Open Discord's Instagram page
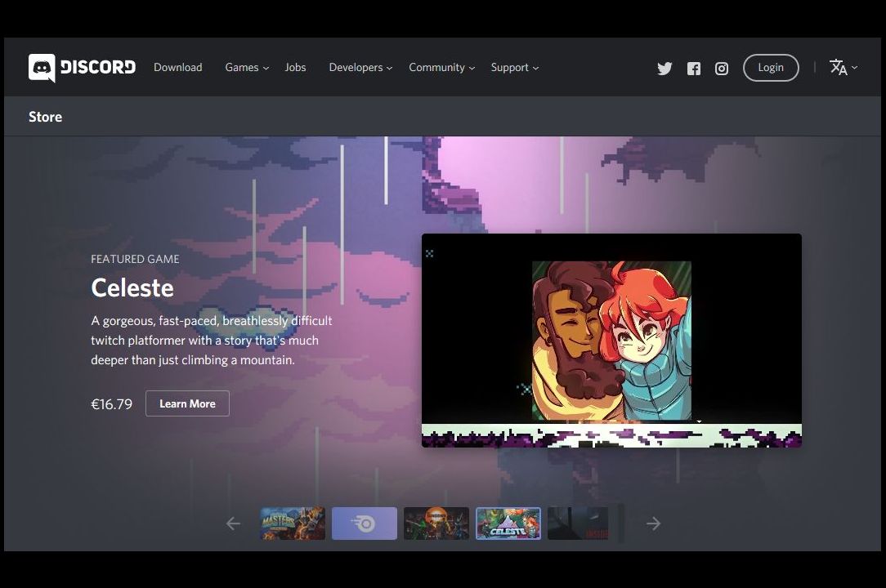The image size is (886, 588). (x=722, y=69)
